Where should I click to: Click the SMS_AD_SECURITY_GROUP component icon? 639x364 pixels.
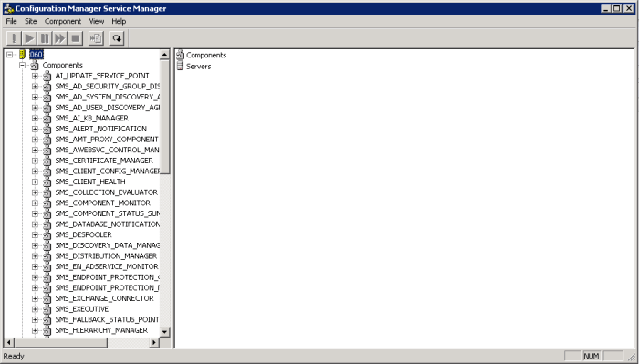click(x=47, y=87)
